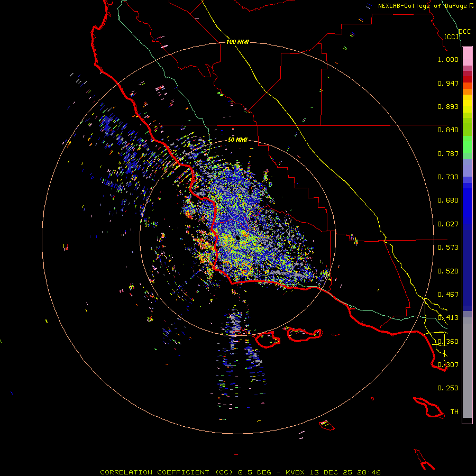The height and width of the screenshot is (476, 476).
Task: Click the 0.733 legend value
Action: click(x=448, y=177)
